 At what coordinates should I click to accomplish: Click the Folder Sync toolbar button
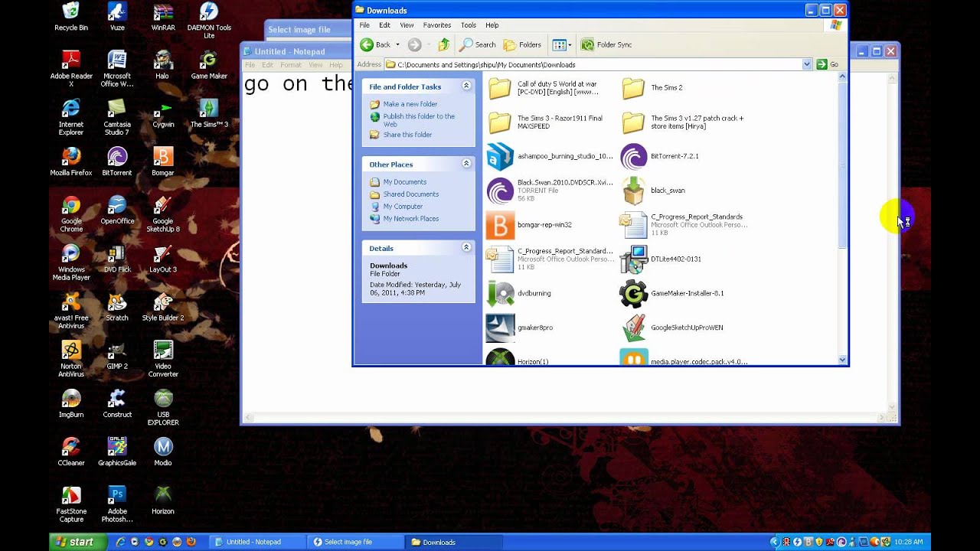pos(606,44)
